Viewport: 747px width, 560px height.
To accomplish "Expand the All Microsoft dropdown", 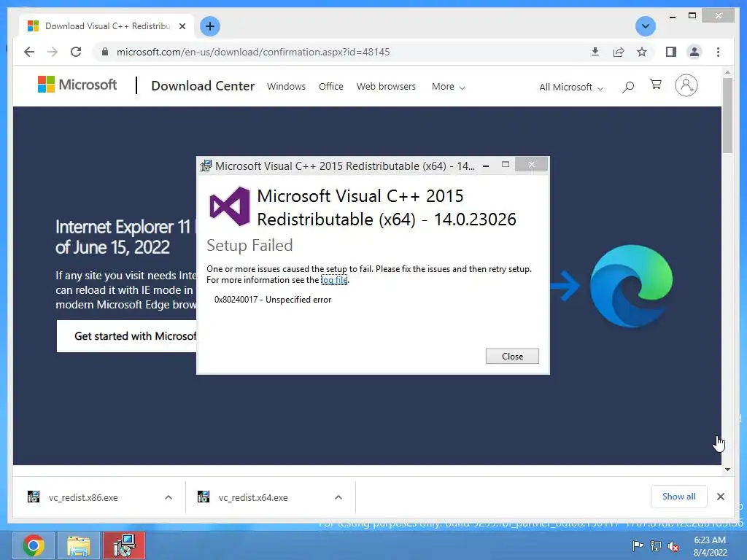I will pyautogui.click(x=570, y=87).
